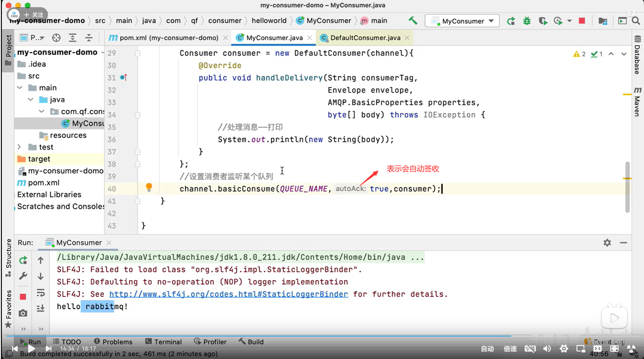Click Rerun MyConsumer icon in Run panel

coord(23,260)
